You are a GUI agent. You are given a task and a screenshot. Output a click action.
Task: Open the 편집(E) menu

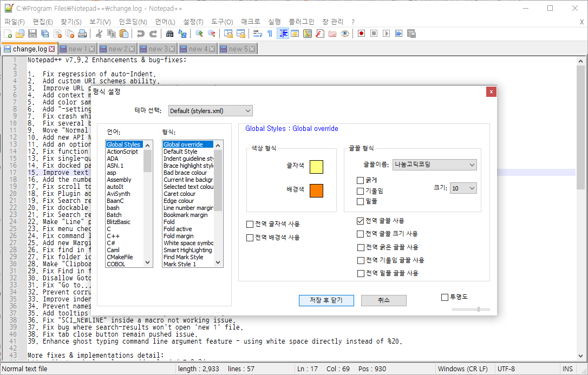click(43, 22)
